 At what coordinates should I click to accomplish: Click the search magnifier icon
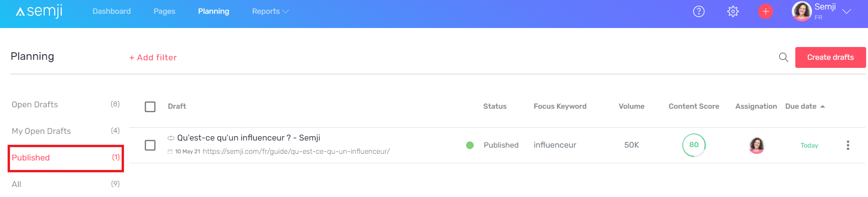[x=783, y=57]
